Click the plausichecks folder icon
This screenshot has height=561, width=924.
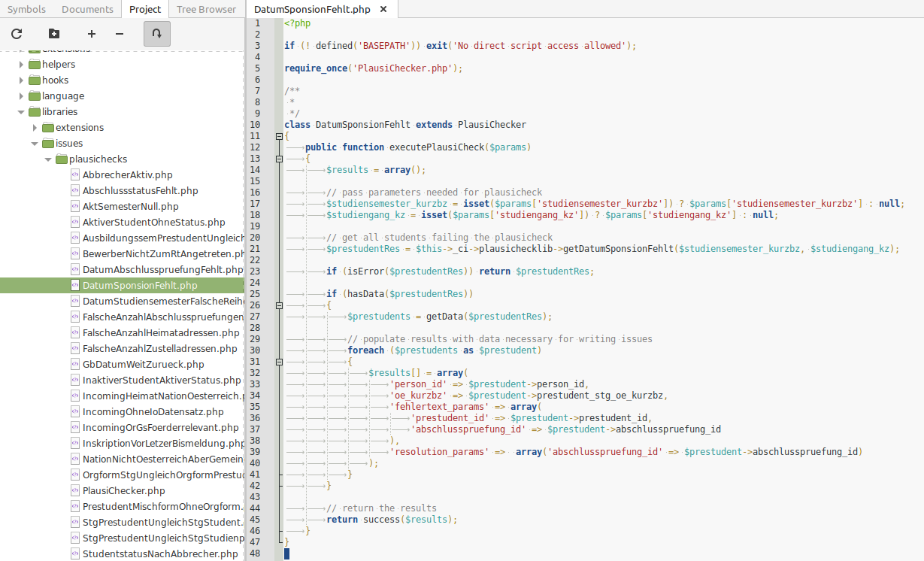tap(62, 159)
